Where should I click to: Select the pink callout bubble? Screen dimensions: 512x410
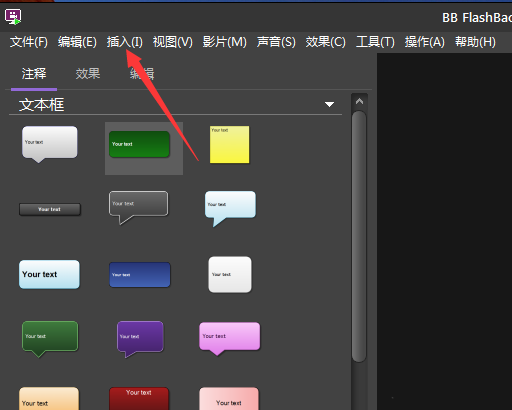click(x=230, y=339)
